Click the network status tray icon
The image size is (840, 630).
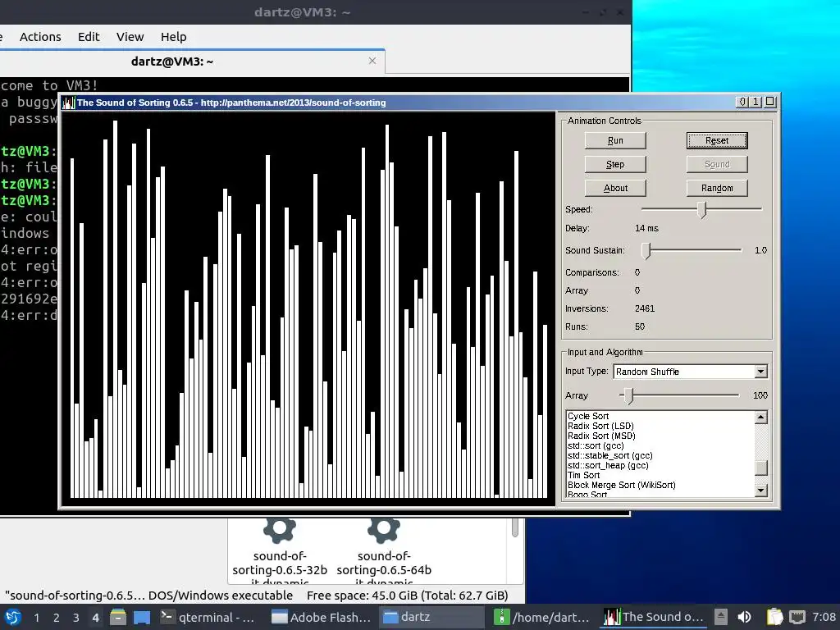click(x=797, y=617)
